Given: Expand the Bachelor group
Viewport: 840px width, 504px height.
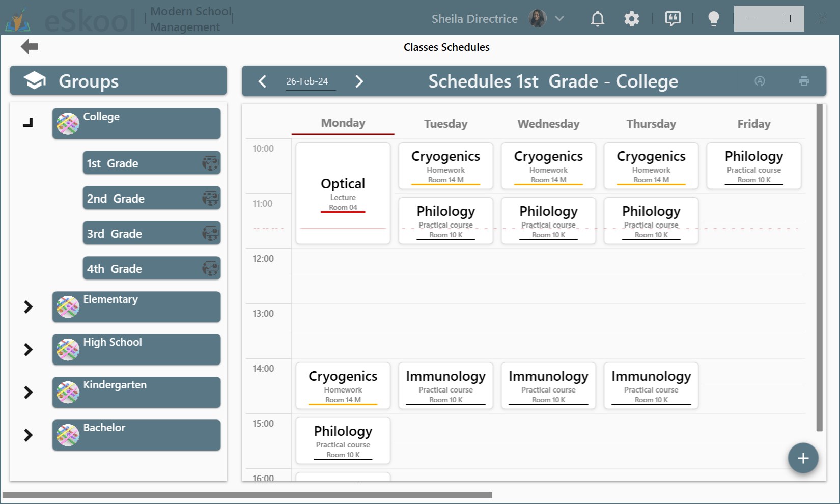Looking at the screenshot, I should pos(29,435).
